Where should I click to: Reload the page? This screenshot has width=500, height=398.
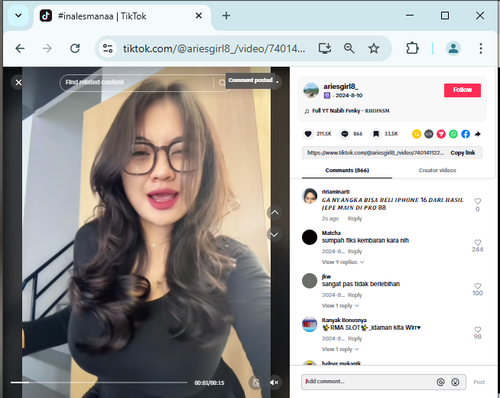[75, 49]
